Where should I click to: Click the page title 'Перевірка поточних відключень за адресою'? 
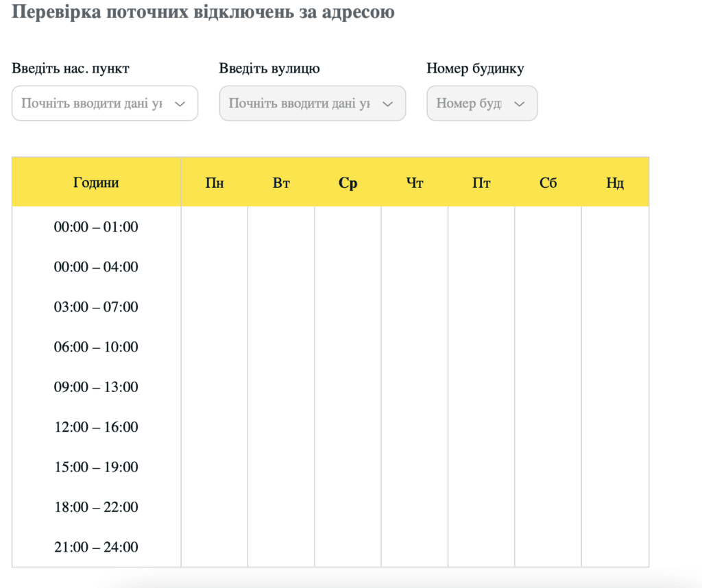click(x=202, y=12)
